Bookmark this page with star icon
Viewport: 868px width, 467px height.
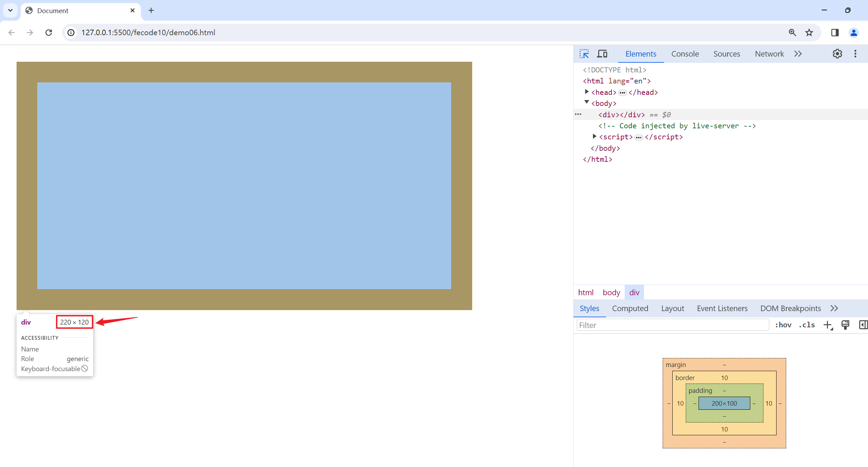tap(809, 32)
